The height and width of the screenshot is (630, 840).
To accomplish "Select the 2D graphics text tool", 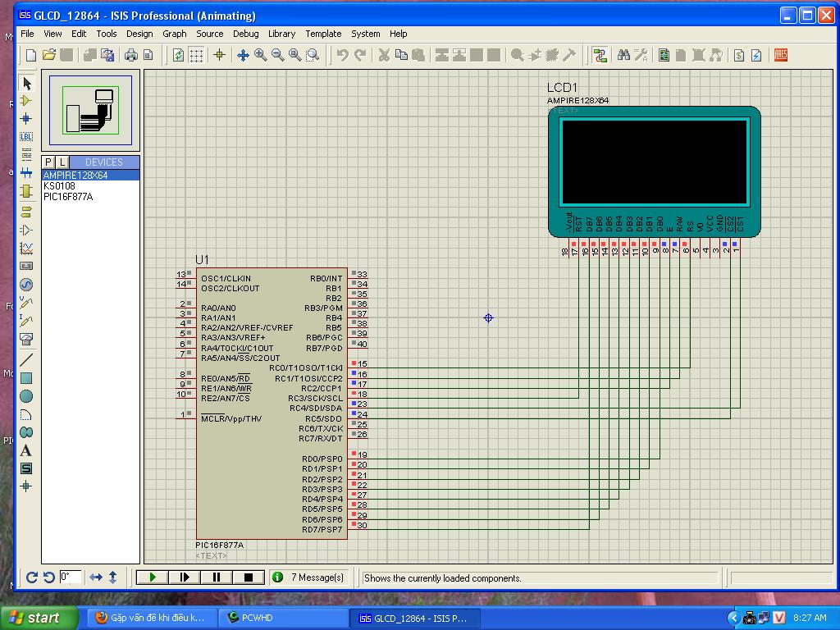I will coord(26,450).
